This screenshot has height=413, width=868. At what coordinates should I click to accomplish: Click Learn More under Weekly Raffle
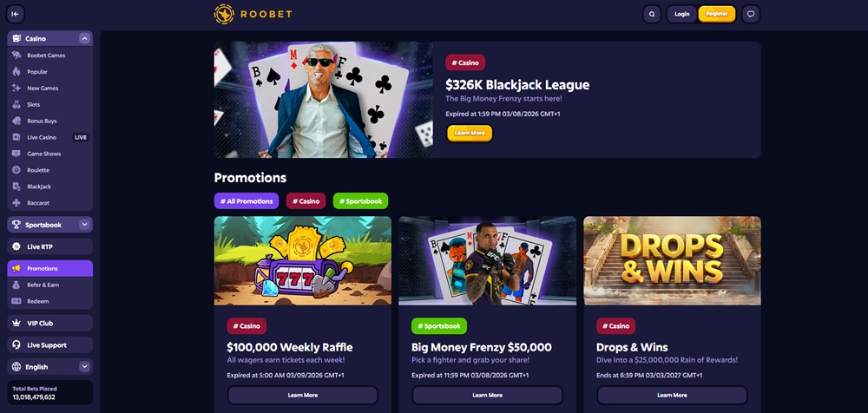tap(302, 396)
